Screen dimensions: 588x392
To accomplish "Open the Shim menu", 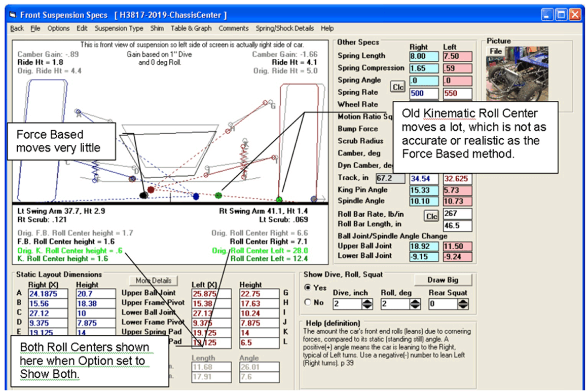I will (157, 28).
